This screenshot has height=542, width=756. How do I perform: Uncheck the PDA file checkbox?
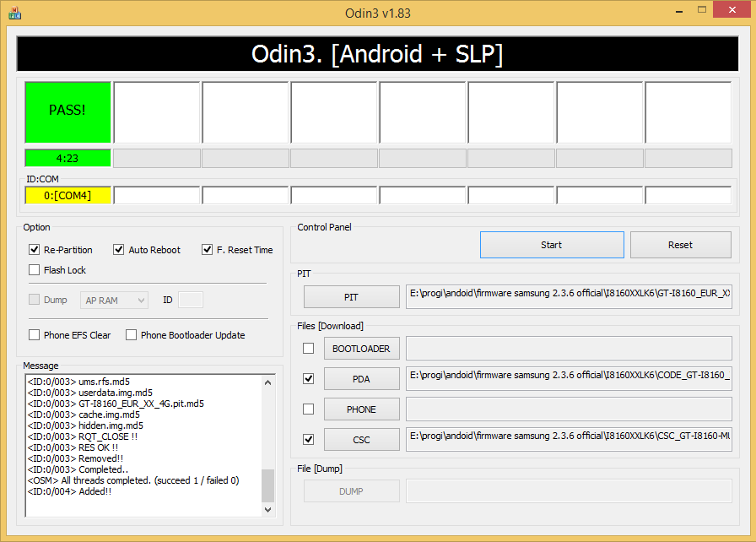[309, 378]
